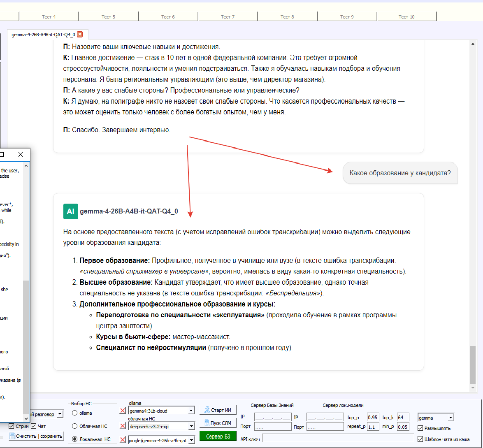
Task: Click the chat panel scrollbar thumb
Action: tap(473, 365)
